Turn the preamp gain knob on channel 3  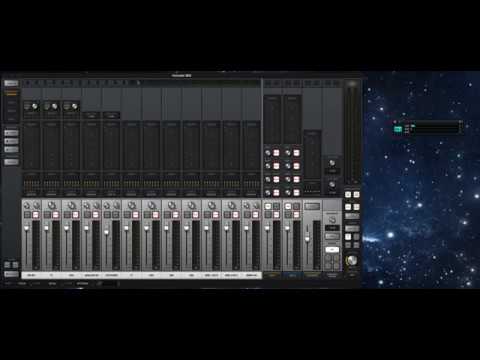point(75,106)
